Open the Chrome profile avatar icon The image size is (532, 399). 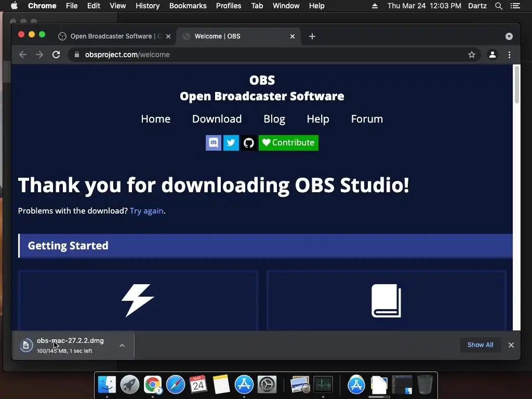493,55
